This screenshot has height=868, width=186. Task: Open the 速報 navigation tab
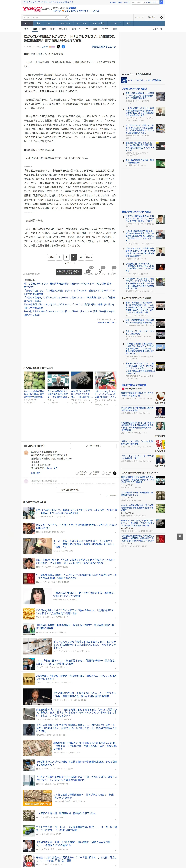38,23
